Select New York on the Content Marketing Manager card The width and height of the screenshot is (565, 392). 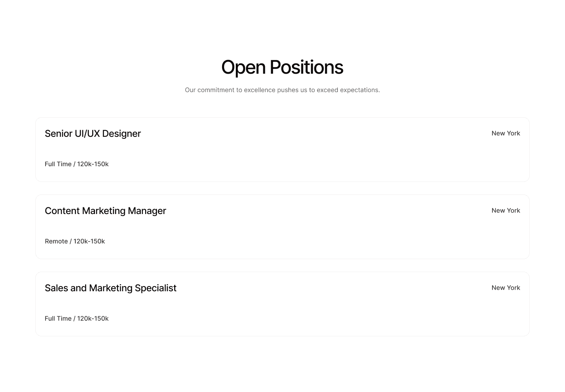pyautogui.click(x=506, y=210)
